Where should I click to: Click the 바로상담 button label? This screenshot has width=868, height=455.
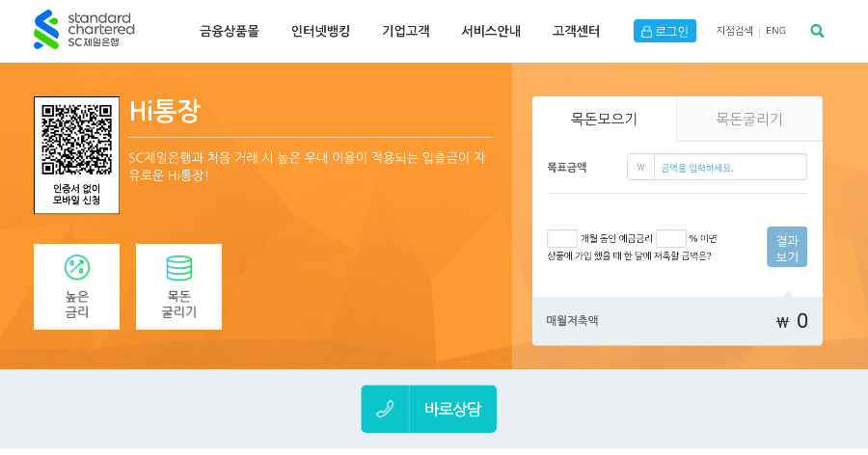[x=453, y=409]
